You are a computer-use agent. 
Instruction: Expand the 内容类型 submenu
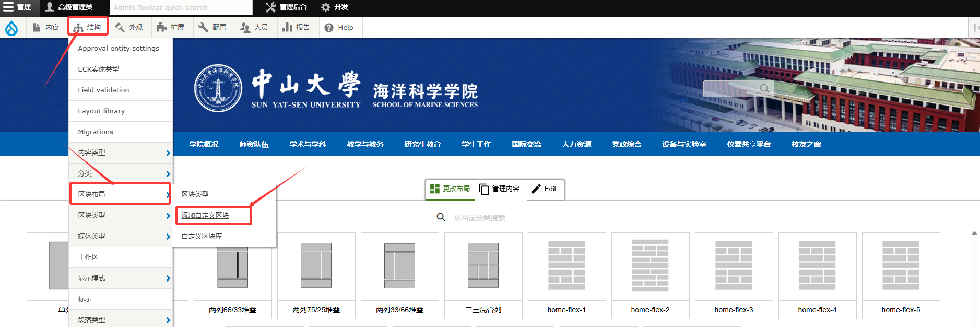coord(121,153)
